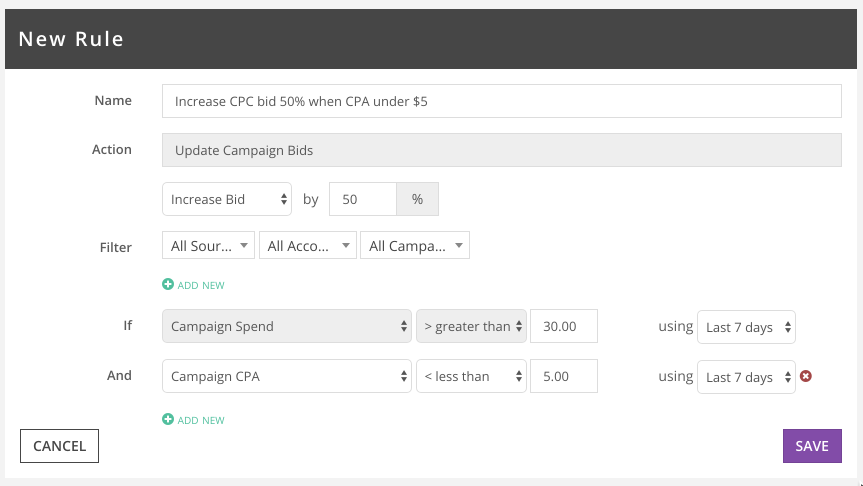863x486 pixels.
Task: Expand the All Campaigns filter dropdown
Action: point(415,245)
